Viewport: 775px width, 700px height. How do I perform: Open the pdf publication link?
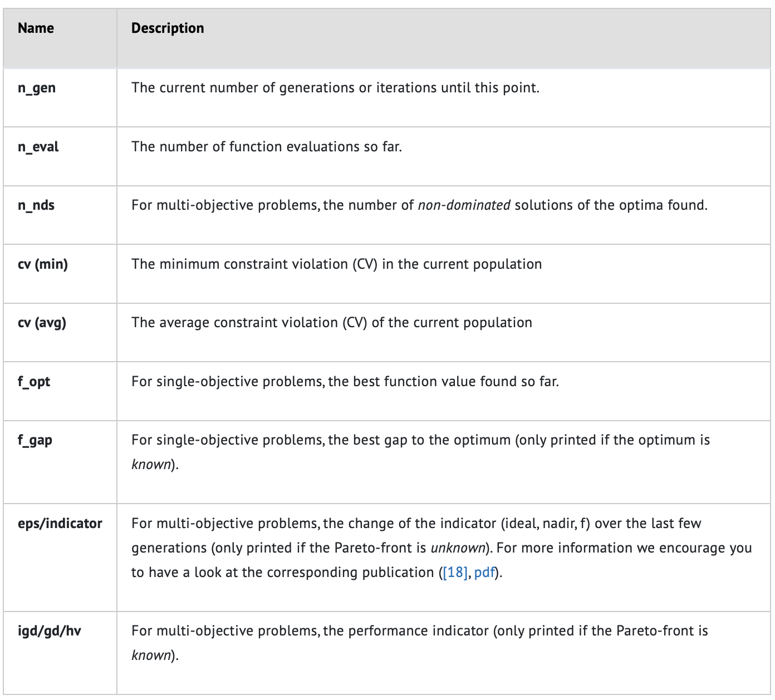point(484,573)
